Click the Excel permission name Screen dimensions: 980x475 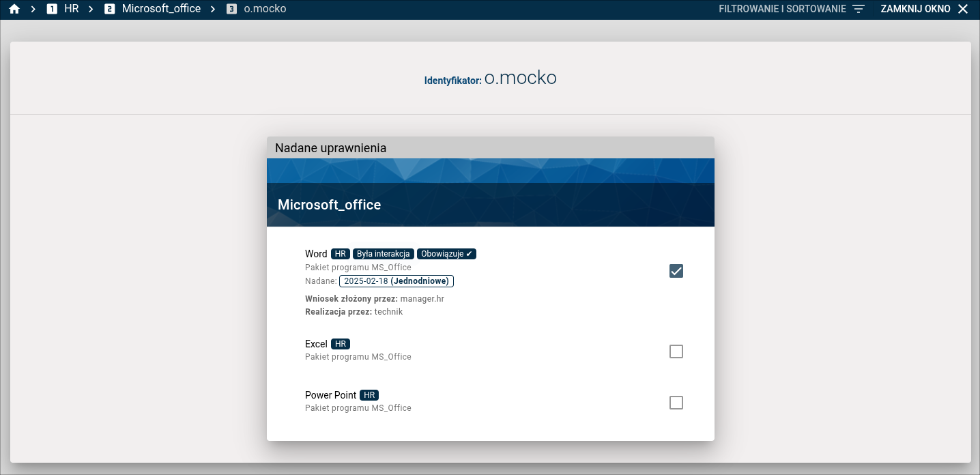point(316,344)
